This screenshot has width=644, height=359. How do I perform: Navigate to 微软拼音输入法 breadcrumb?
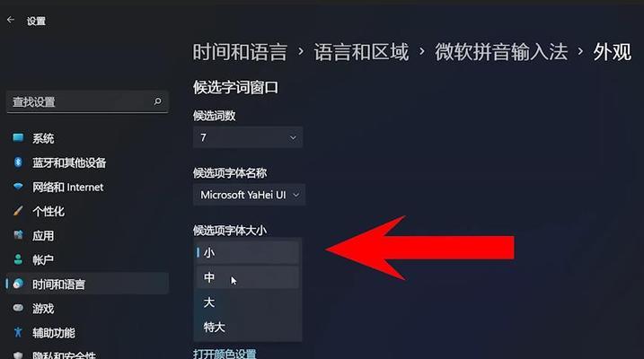point(501,52)
